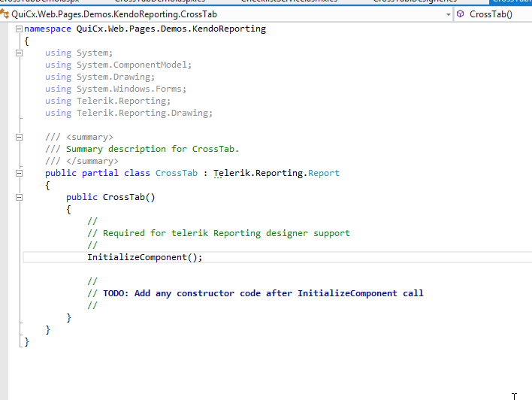Screen dimensions: 532x400
Task: Open QuiCx.Web.Pages.Demos.KendoReporting.CrossTab type dropdown
Action: (x=227, y=14)
